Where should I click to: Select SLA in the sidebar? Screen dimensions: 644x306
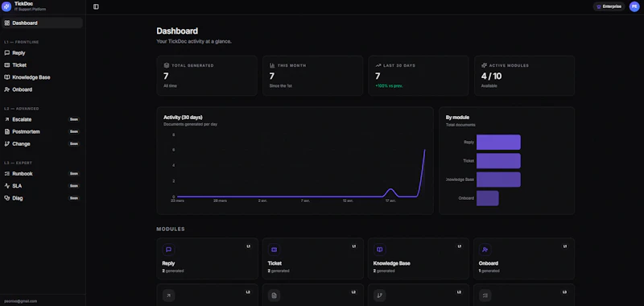click(x=43, y=186)
